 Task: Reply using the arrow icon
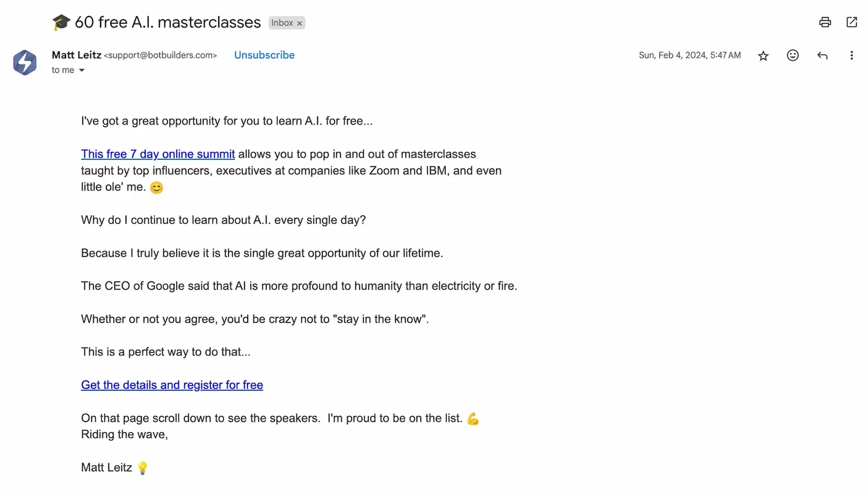pyautogui.click(x=822, y=55)
